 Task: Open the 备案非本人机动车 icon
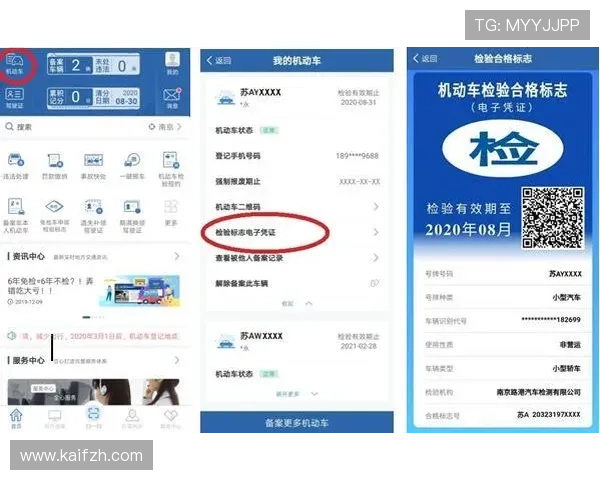(16, 216)
